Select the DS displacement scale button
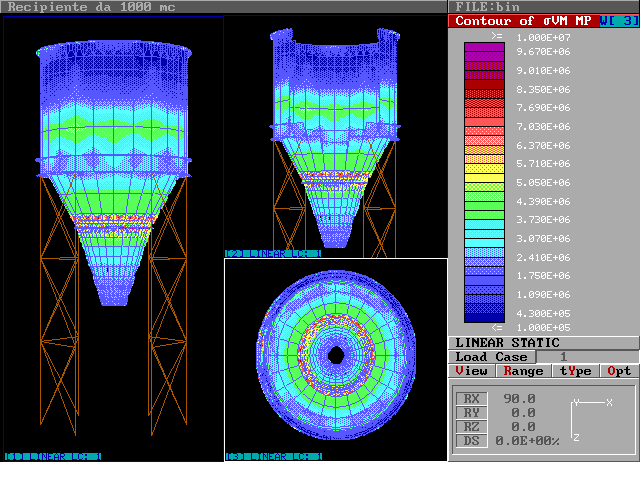The height and width of the screenshot is (480, 640). 471,441
